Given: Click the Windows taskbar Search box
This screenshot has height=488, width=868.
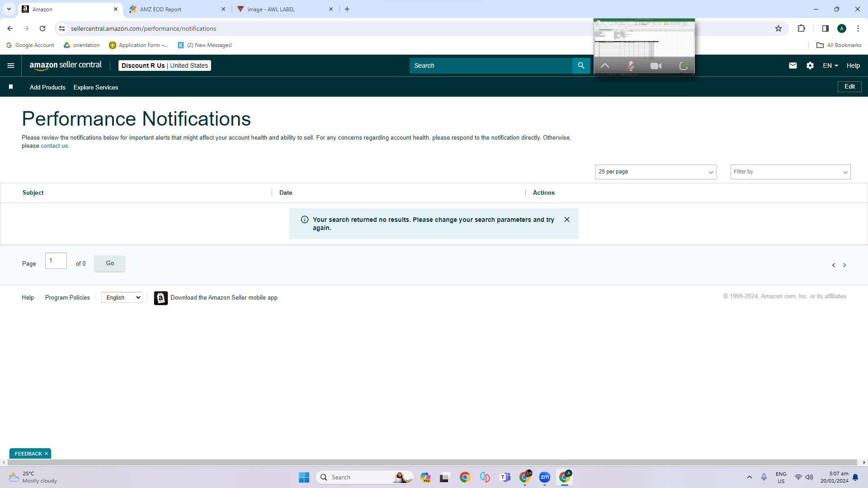Looking at the screenshot, I should pos(365,477).
